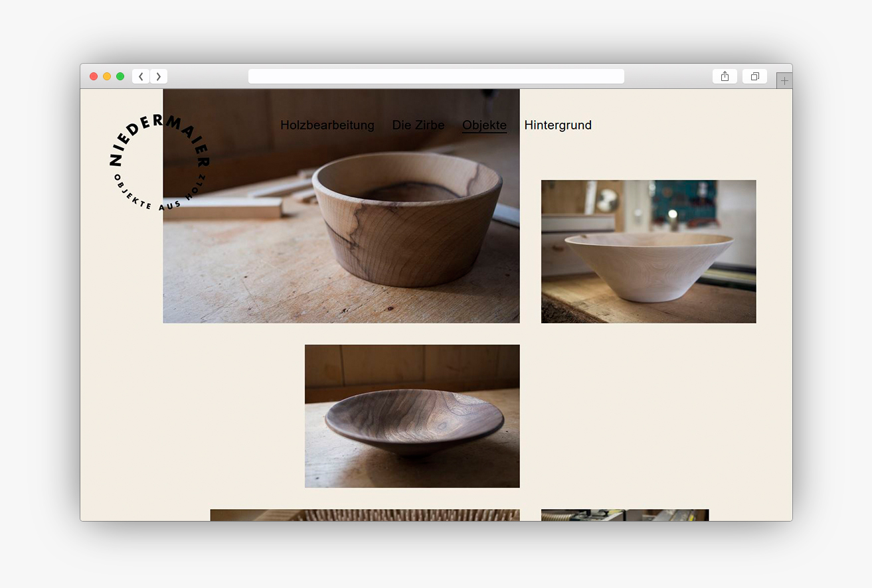
Task: Show all tabs overview icon
Action: pos(754,76)
